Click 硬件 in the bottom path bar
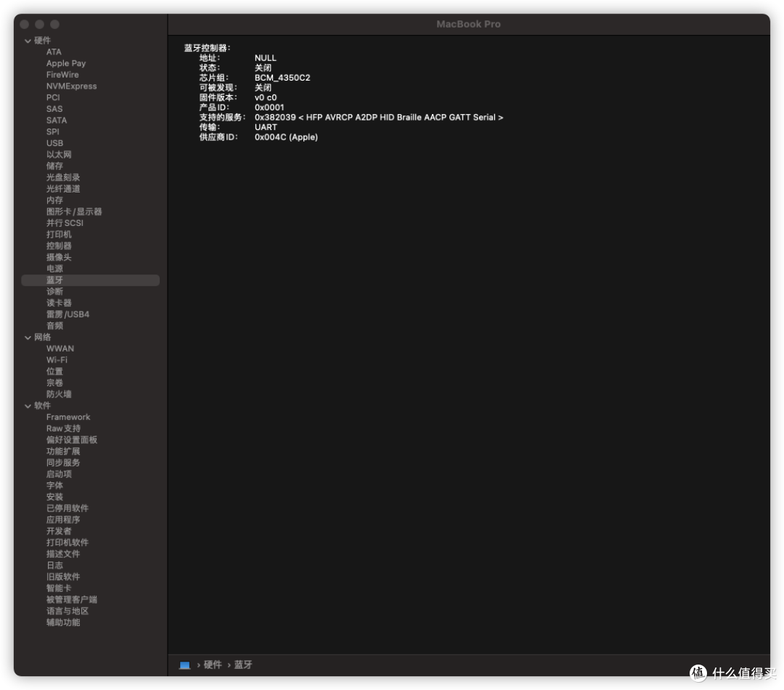Viewport: 784px width, 690px height. pyautogui.click(x=213, y=665)
